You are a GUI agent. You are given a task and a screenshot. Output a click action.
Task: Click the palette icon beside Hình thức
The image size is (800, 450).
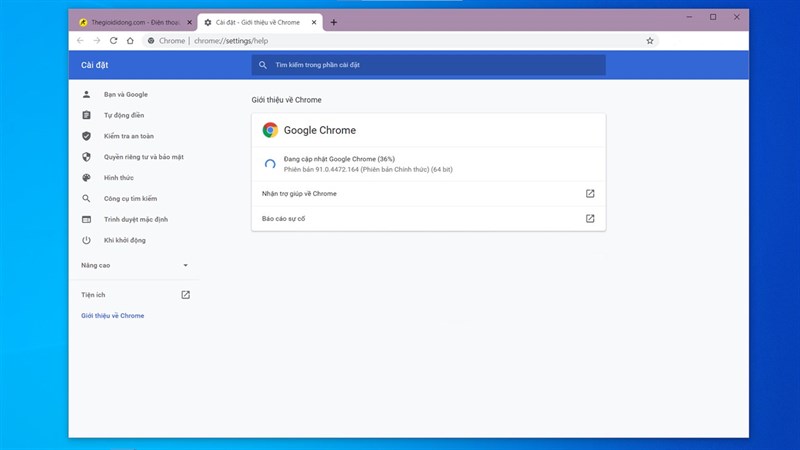point(86,178)
